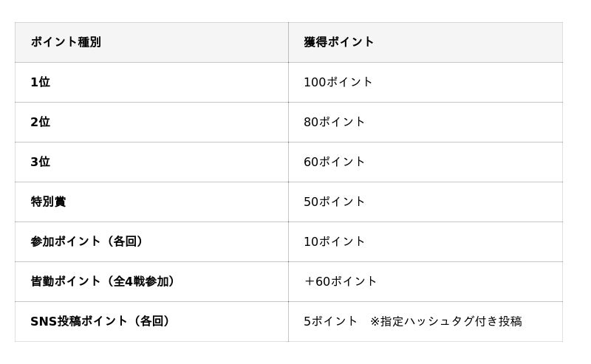This screenshot has width=591, height=364.
Task: Click the 80ポイント cell
Action: [x=335, y=122]
